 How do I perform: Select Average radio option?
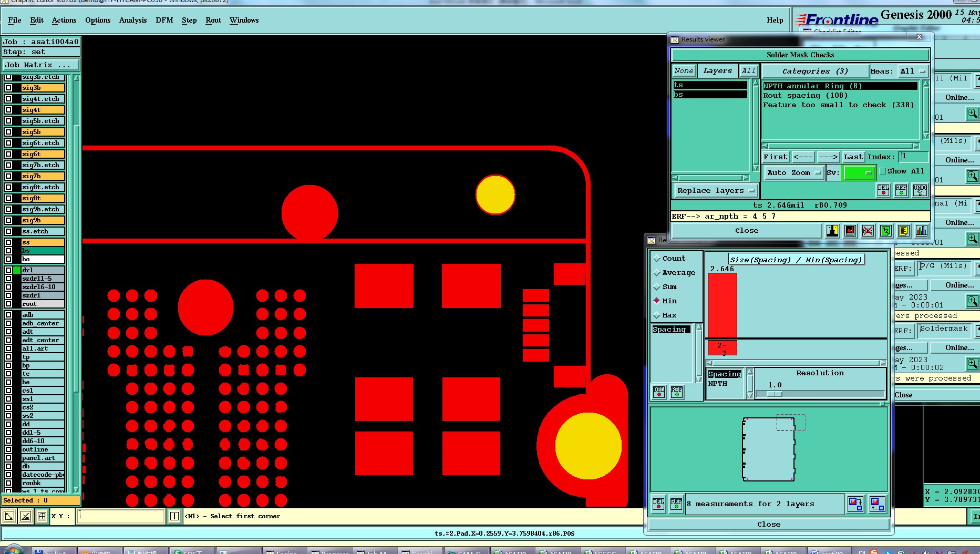click(x=657, y=273)
